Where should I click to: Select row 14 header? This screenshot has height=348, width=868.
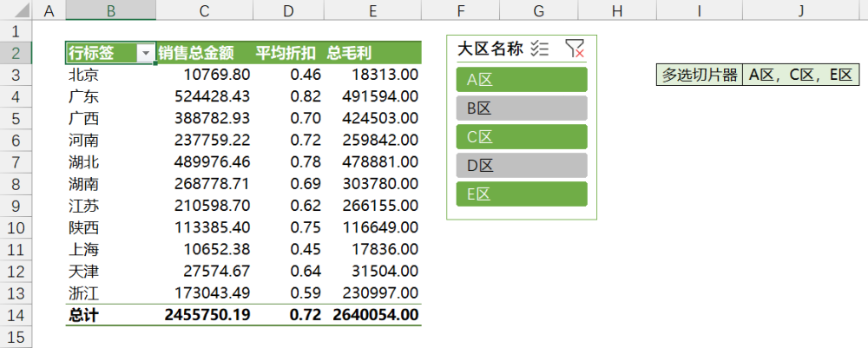click(16, 315)
